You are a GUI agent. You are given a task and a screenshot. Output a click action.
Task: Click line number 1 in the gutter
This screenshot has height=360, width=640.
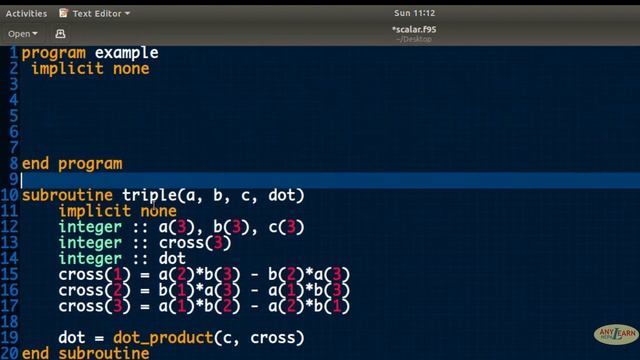click(x=13, y=53)
